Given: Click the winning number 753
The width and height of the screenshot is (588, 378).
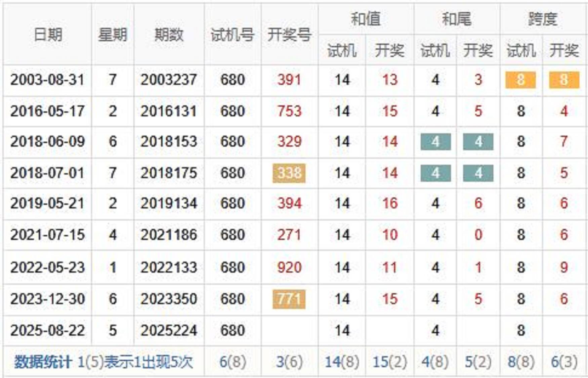Looking at the screenshot, I should 289,111.
